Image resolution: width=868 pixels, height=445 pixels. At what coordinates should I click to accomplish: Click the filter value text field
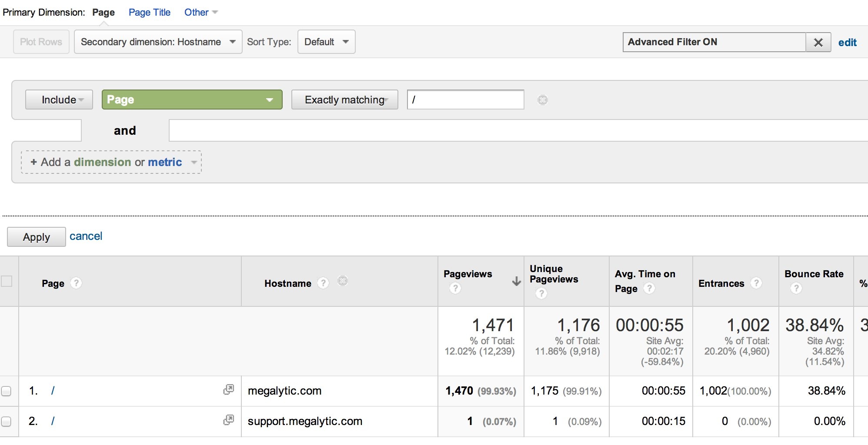pyautogui.click(x=465, y=100)
